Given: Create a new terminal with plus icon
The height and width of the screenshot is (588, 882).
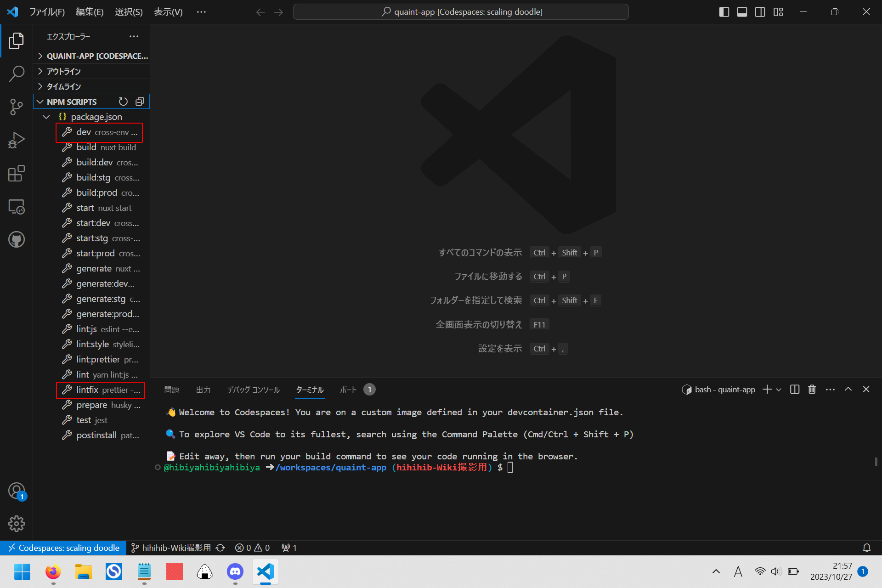Looking at the screenshot, I should click(x=767, y=390).
